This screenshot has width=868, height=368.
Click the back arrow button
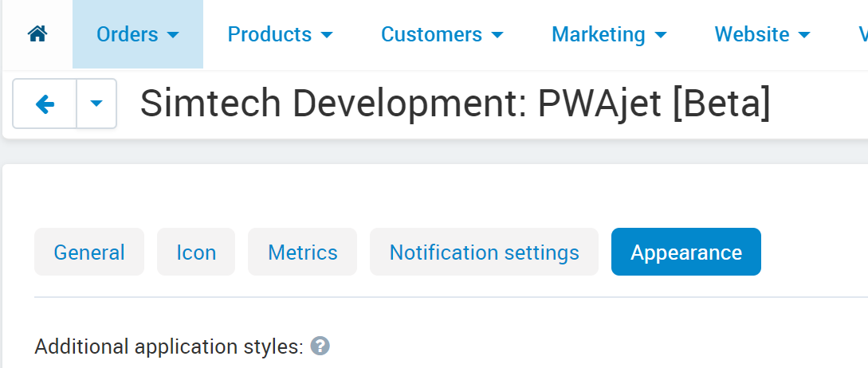tap(45, 104)
